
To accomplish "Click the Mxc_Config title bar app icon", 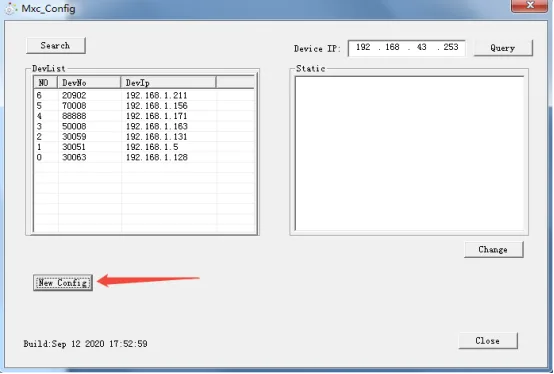I will [11, 8].
